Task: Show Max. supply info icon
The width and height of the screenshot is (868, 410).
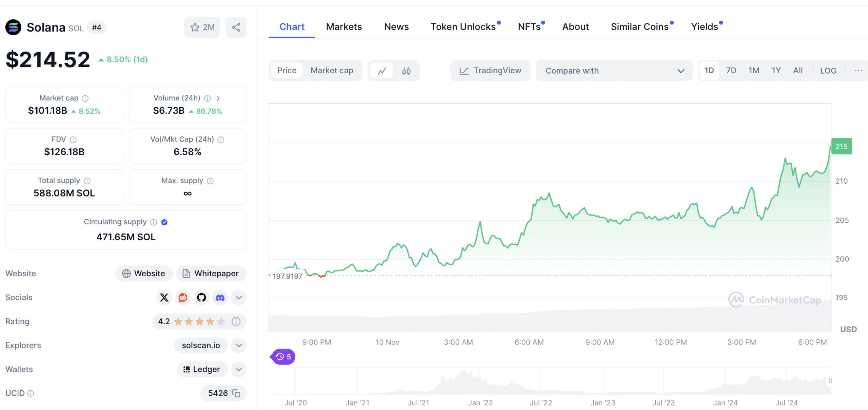Action: click(210, 181)
